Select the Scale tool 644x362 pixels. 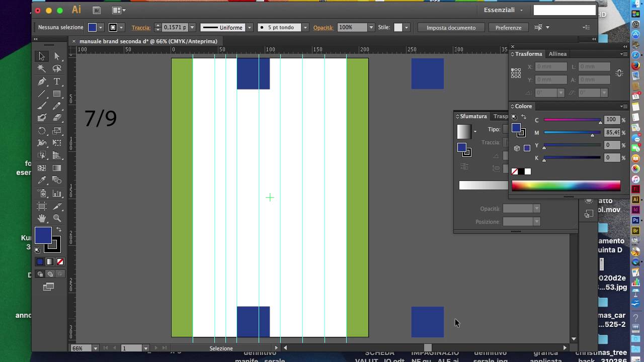pyautogui.click(x=57, y=131)
